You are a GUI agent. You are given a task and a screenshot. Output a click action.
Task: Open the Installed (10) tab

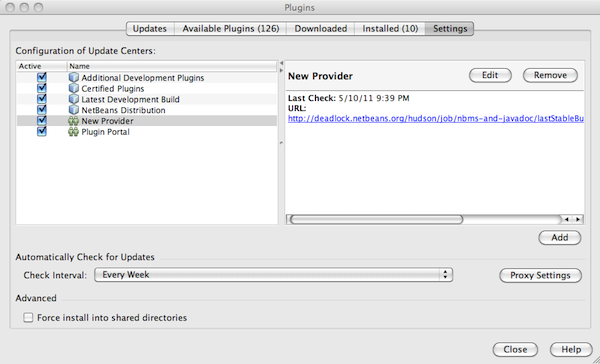pos(390,29)
